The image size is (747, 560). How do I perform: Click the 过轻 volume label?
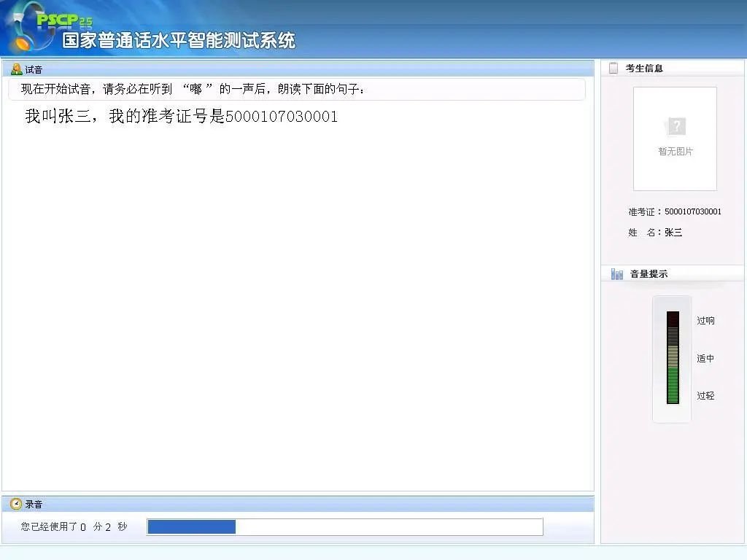(x=705, y=396)
